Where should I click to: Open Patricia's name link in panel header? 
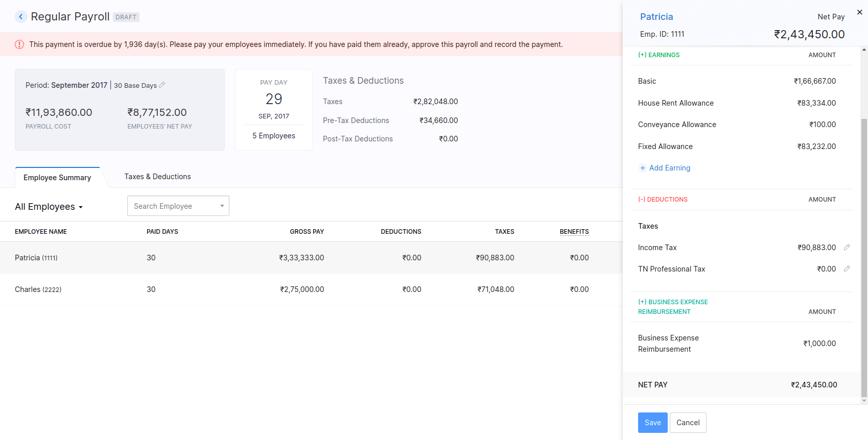pyautogui.click(x=656, y=17)
